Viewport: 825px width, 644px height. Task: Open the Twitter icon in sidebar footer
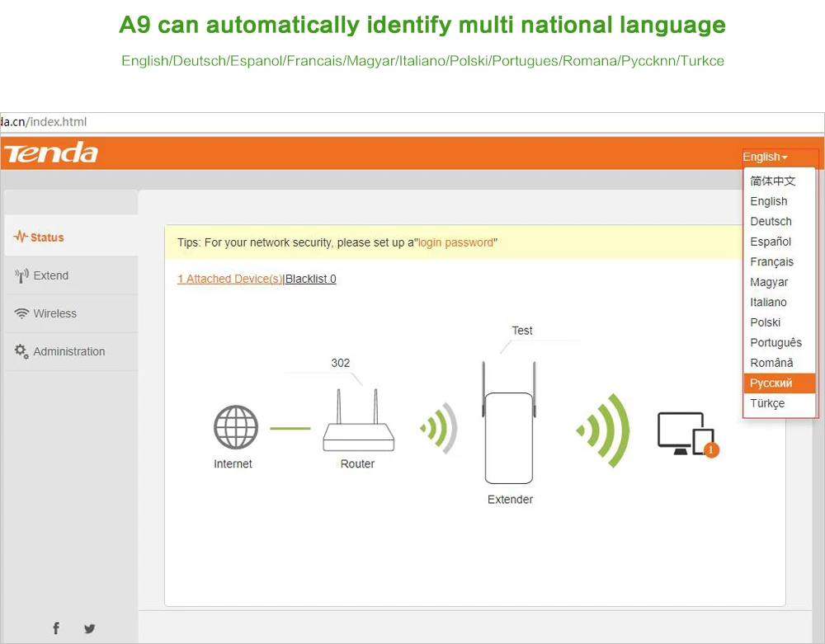point(89,628)
